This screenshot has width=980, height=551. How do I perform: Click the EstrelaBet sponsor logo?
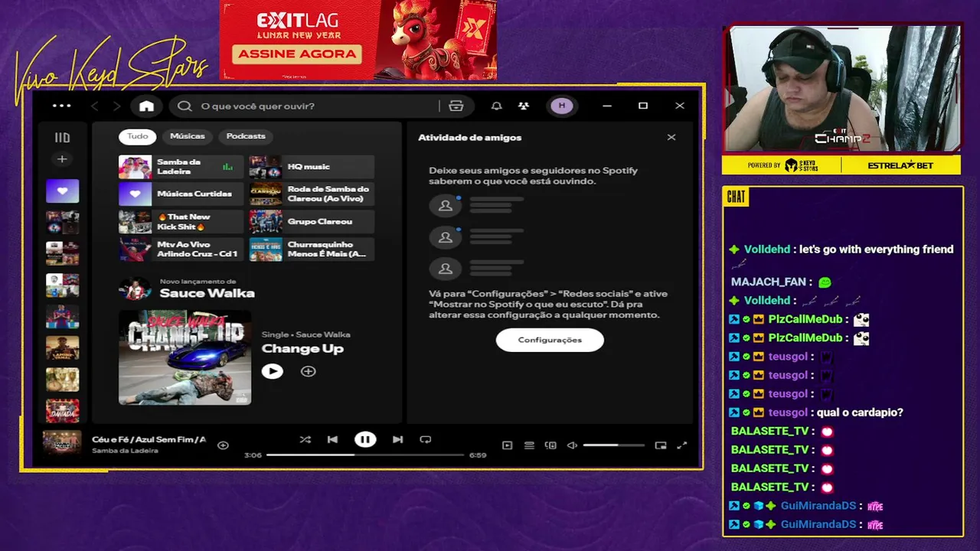coord(900,165)
